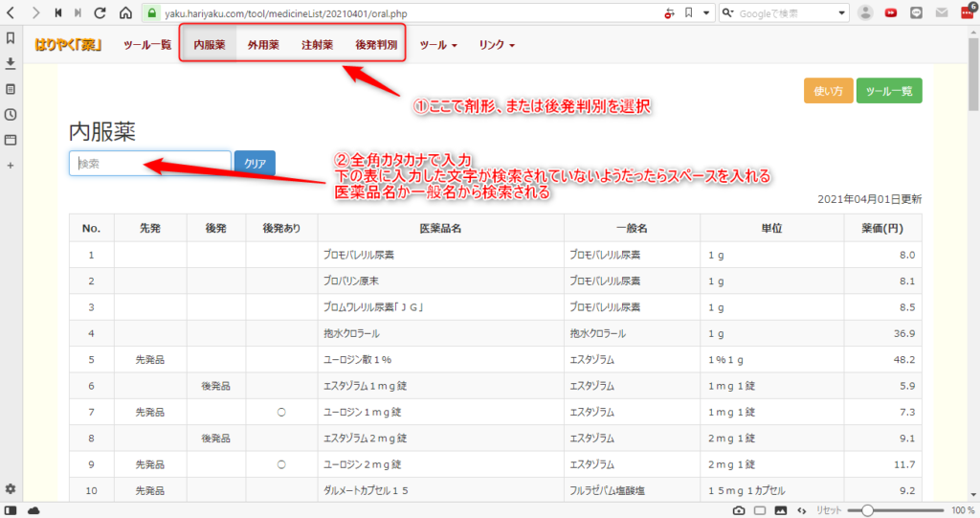Open the History panel clock icon

pos(11,114)
